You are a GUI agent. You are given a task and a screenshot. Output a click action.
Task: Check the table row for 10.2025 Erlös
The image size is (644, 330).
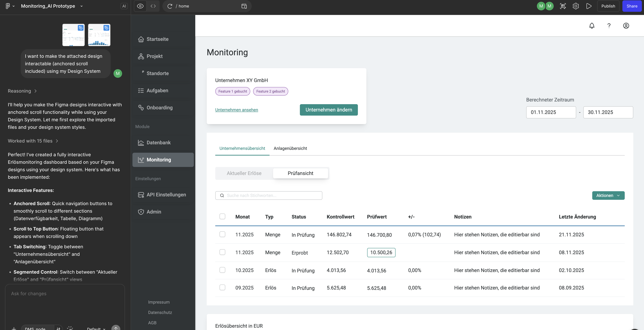click(222, 270)
